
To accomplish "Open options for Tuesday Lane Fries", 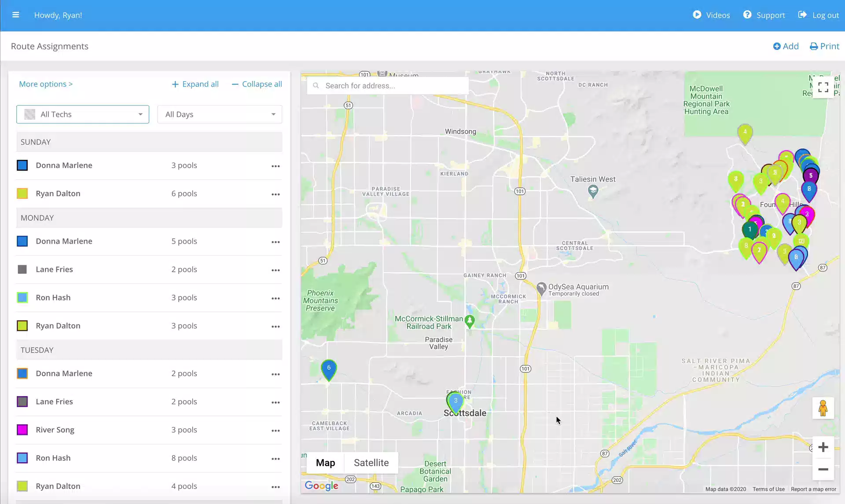I will tap(276, 402).
